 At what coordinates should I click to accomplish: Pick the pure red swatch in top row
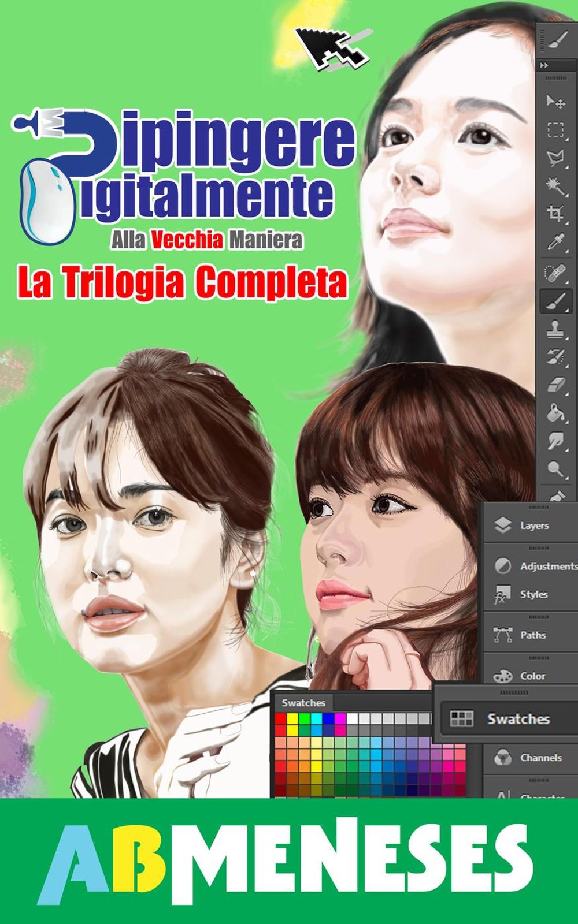(x=281, y=719)
